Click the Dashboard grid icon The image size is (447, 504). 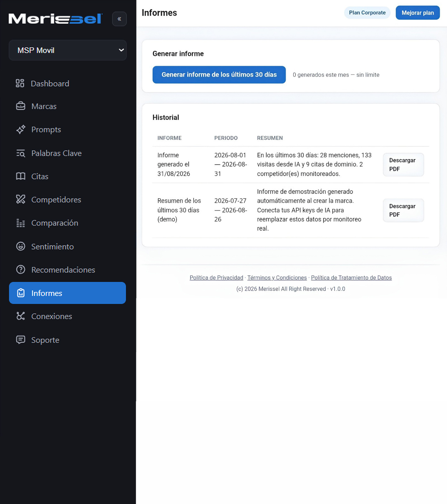(x=20, y=83)
